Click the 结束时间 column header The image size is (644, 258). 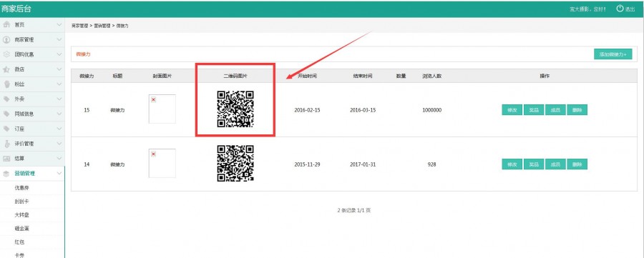pos(363,76)
